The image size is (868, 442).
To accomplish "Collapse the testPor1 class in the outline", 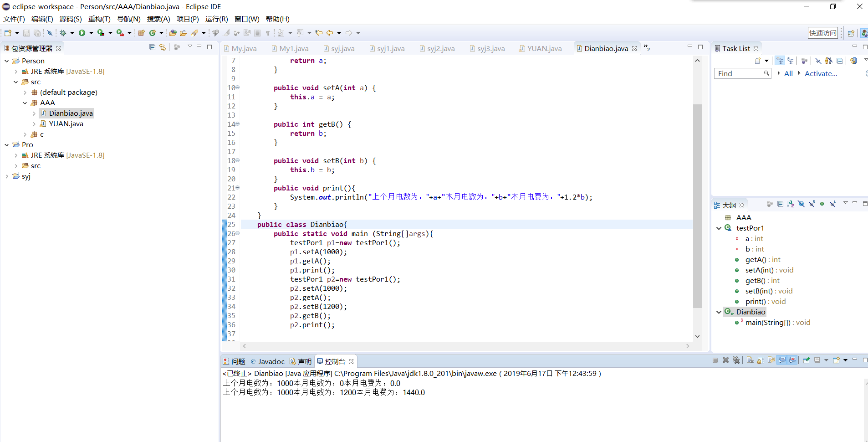I will 719,228.
